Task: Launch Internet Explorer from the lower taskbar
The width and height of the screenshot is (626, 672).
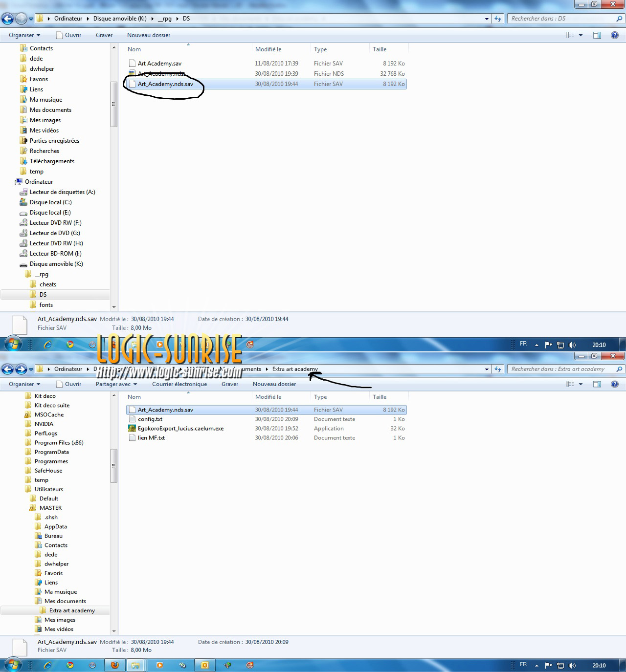Action: pos(47,665)
